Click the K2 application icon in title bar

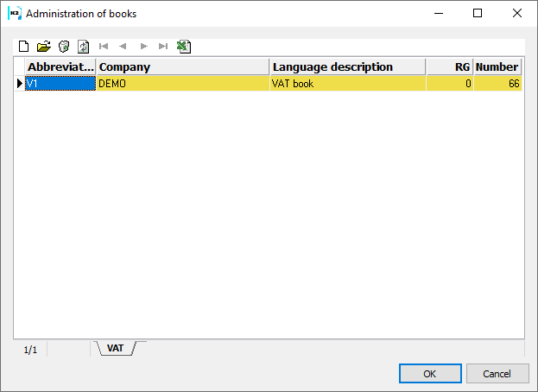click(x=15, y=14)
